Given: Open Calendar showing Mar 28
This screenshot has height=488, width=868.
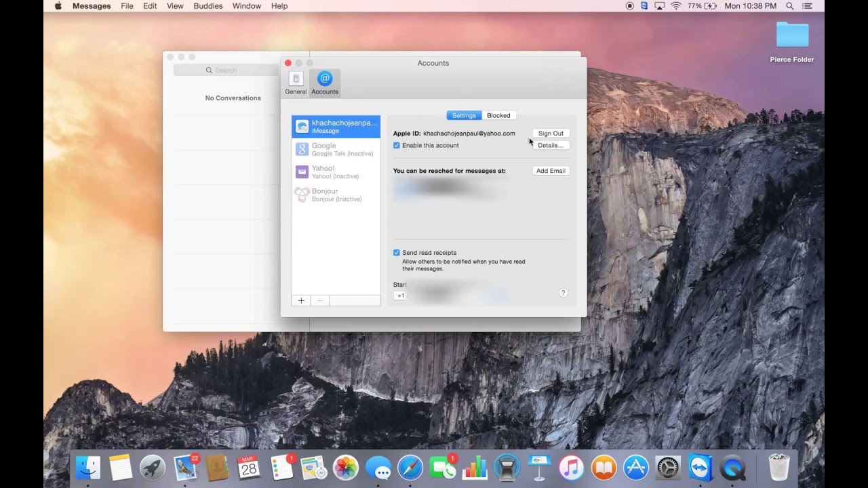Looking at the screenshot, I should (x=249, y=468).
